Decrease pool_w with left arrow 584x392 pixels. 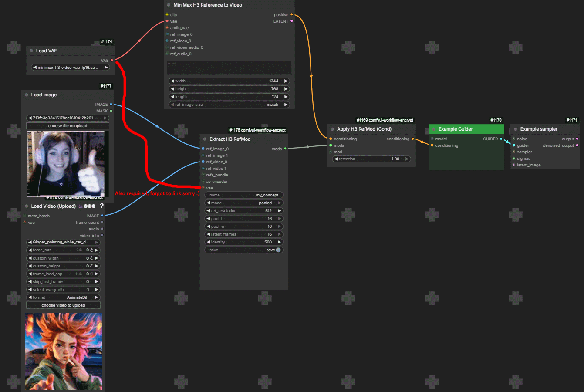(x=209, y=226)
